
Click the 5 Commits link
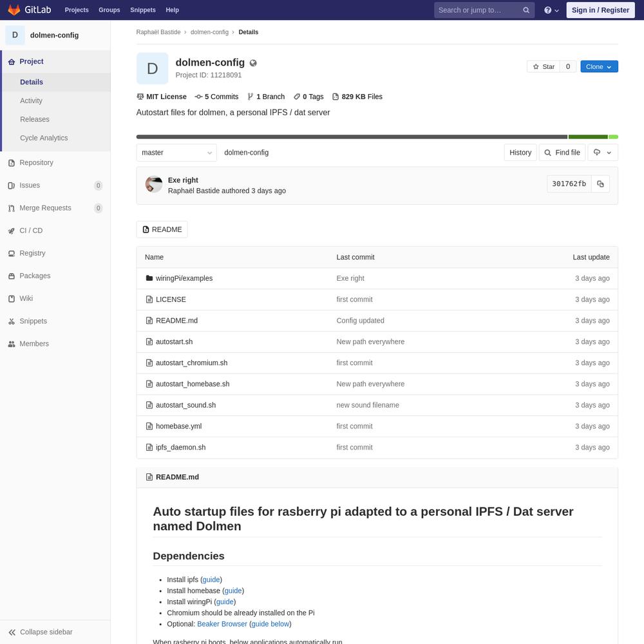217,97
